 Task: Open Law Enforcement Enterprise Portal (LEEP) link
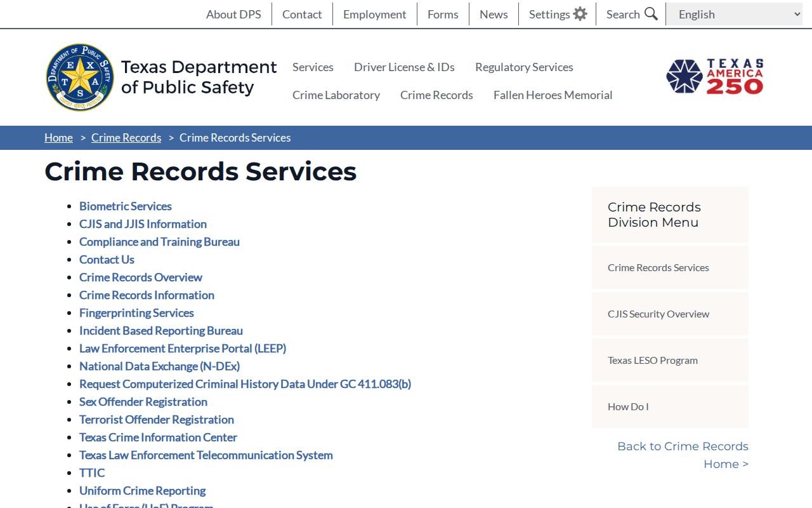[183, 348]
